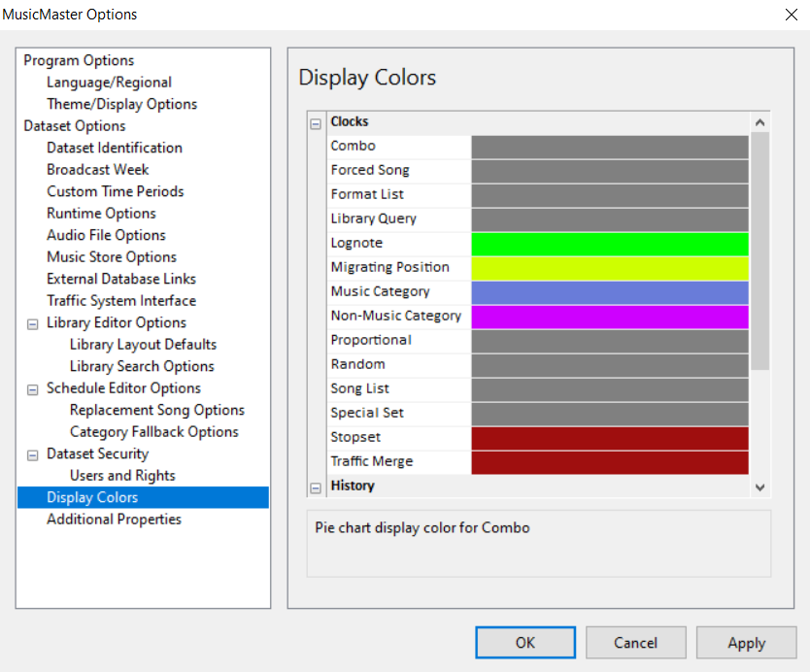Expand the History group
The height and width of the screenshot is (672, 810).
pos(316,487)
